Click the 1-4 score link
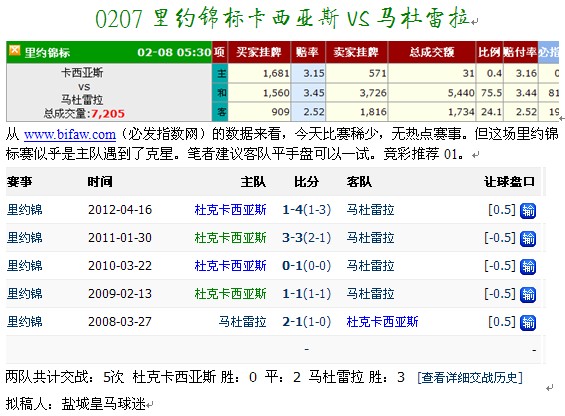Image resolution: width=565 pixels, height=416 pixels. coord(292,209)
